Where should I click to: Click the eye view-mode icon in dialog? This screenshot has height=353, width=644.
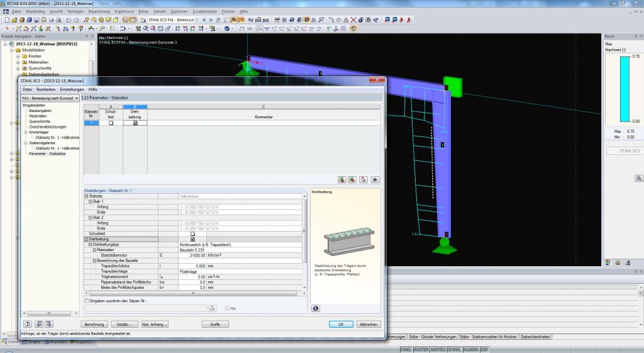375,179
